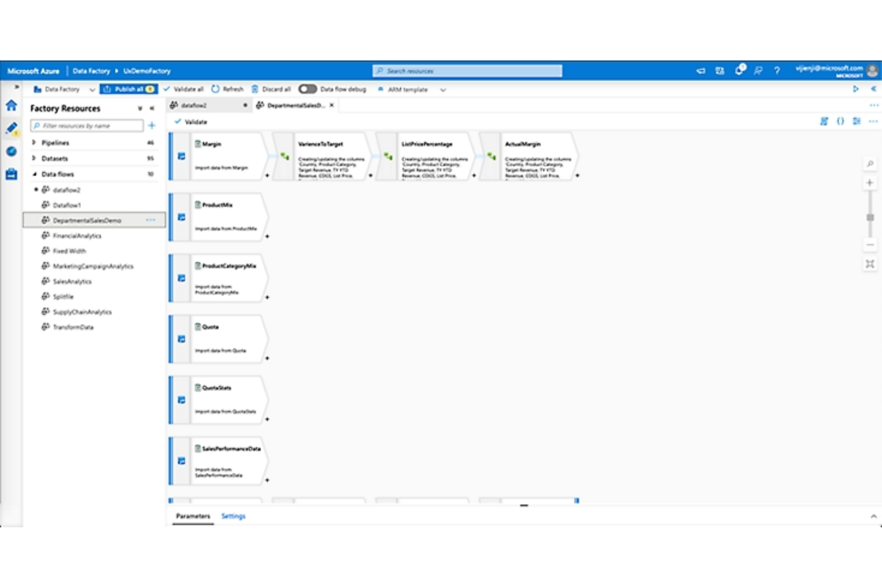The width and height of the screenshot is (882, 588).
Task: Click the Home icon in left navigation
Action: point(11,105)
